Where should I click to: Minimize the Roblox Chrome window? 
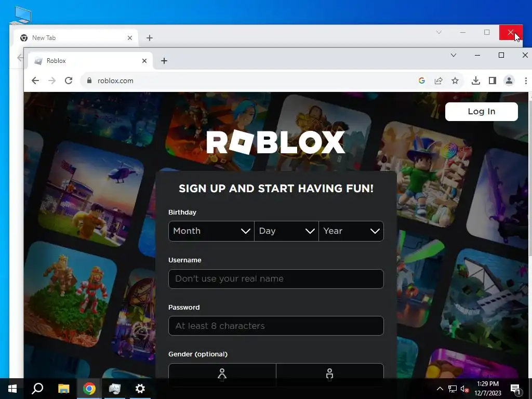click(x=477, y=55)
